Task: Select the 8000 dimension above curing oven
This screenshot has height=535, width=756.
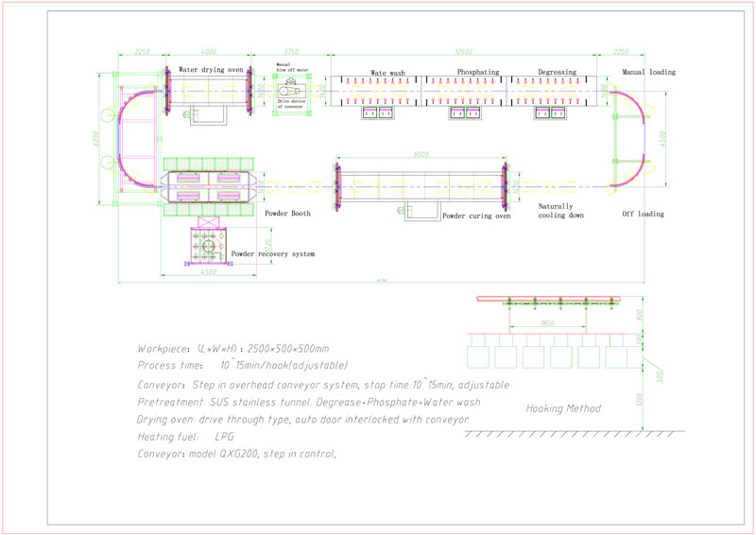Action: 421,155
